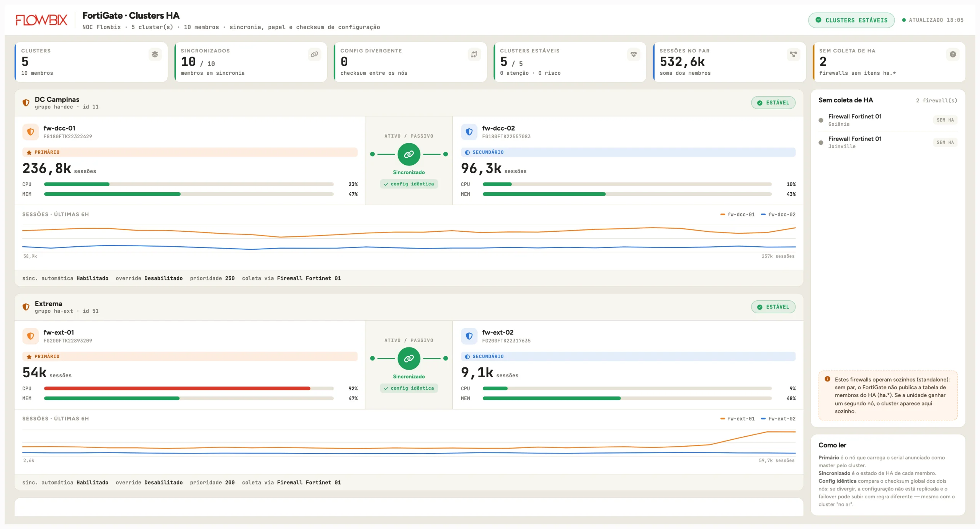980x529 pixels.
Task: Click the fw-ext-02 serial FG200FTK22317635
Action: 506,341
